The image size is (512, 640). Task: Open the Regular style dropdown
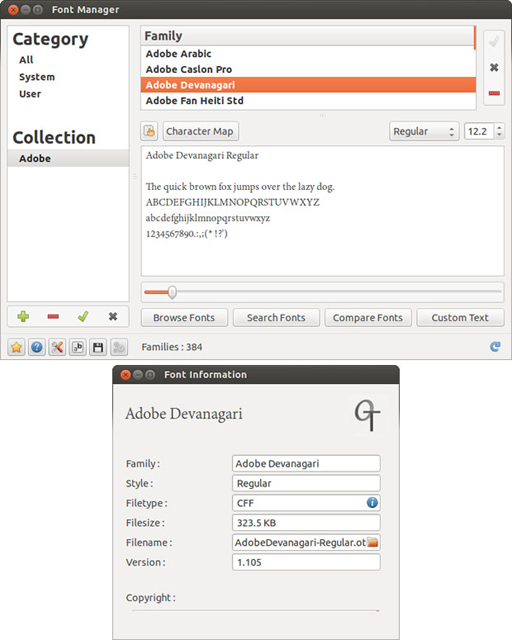tap(424, 131)
